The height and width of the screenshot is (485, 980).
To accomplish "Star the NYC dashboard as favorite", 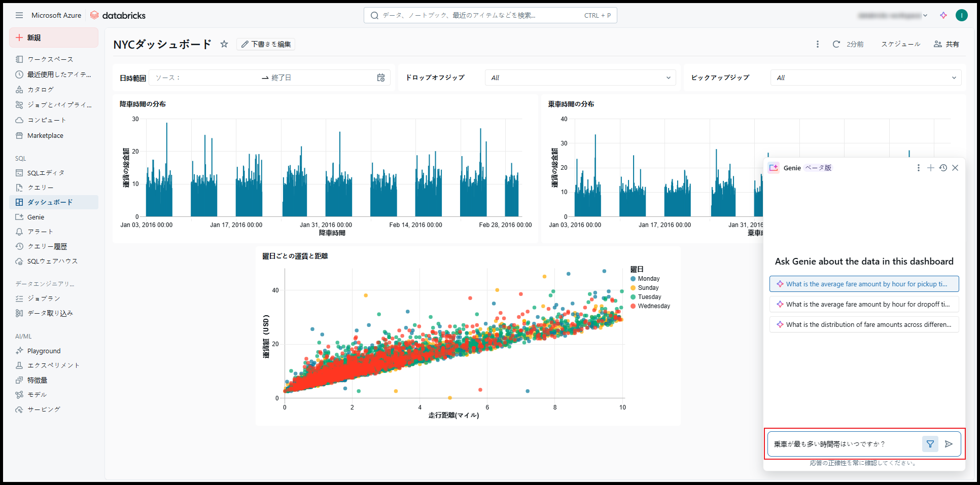I will point(224,44).
